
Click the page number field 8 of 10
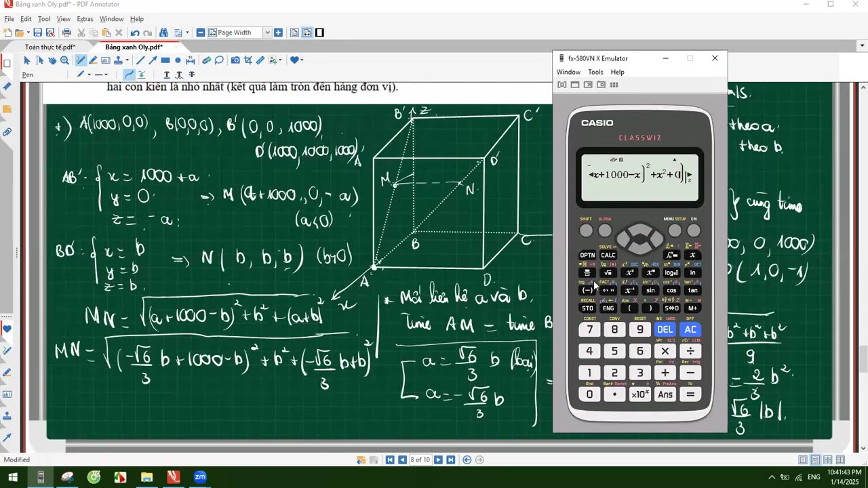[420, 460]
